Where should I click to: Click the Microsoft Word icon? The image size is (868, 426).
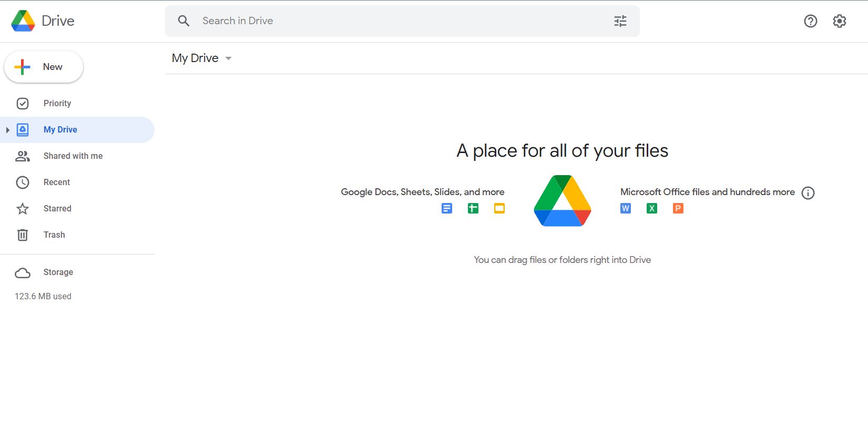626,208
